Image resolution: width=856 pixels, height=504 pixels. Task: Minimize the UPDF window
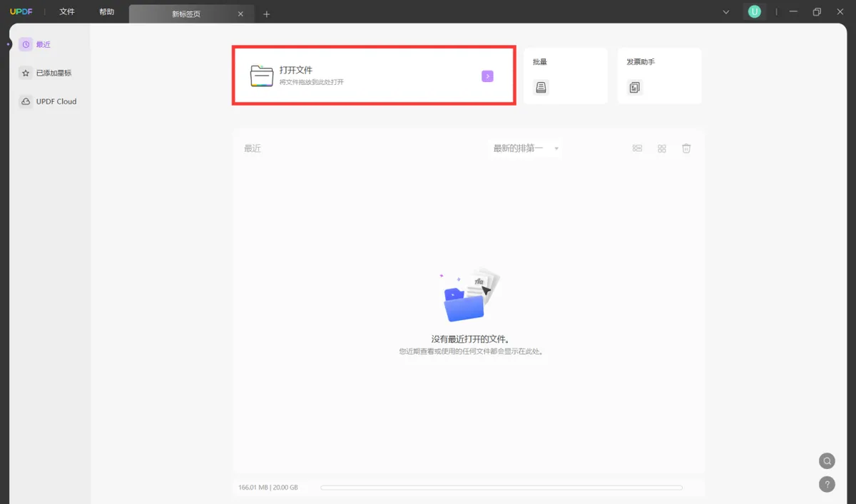coord(793,12)
